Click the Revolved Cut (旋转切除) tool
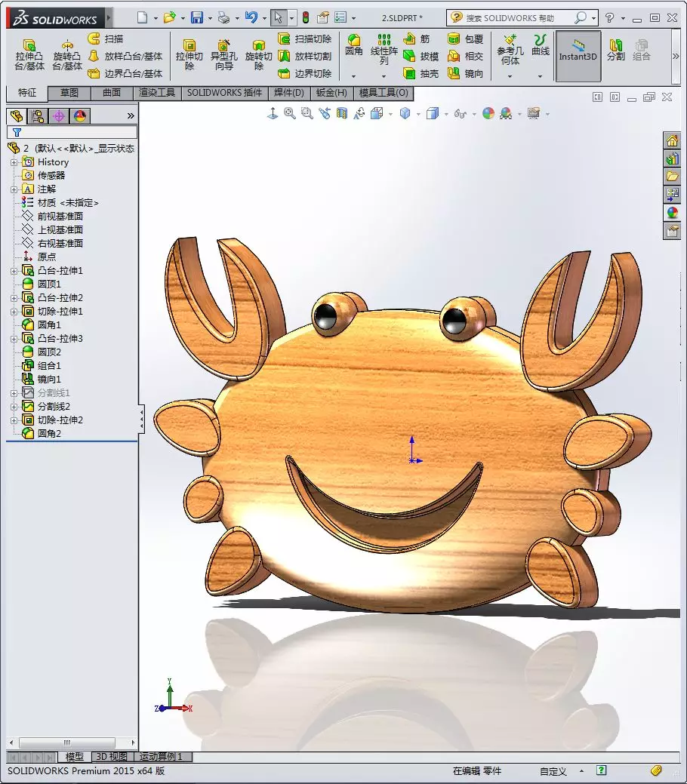Image resolution: width=687 pixels, height=784 pixels. coord(259,55)
